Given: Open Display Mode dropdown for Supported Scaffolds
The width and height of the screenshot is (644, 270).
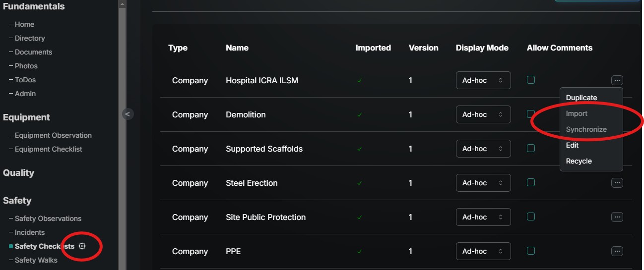Looking at the screenshot, I should 483,149.
